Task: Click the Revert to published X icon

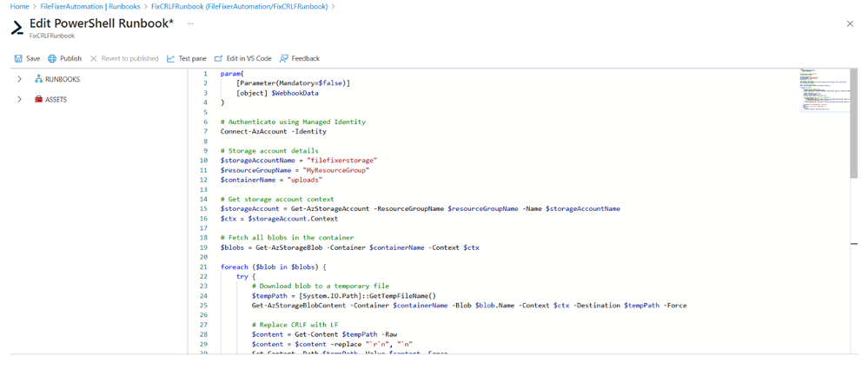Action: 94,58
